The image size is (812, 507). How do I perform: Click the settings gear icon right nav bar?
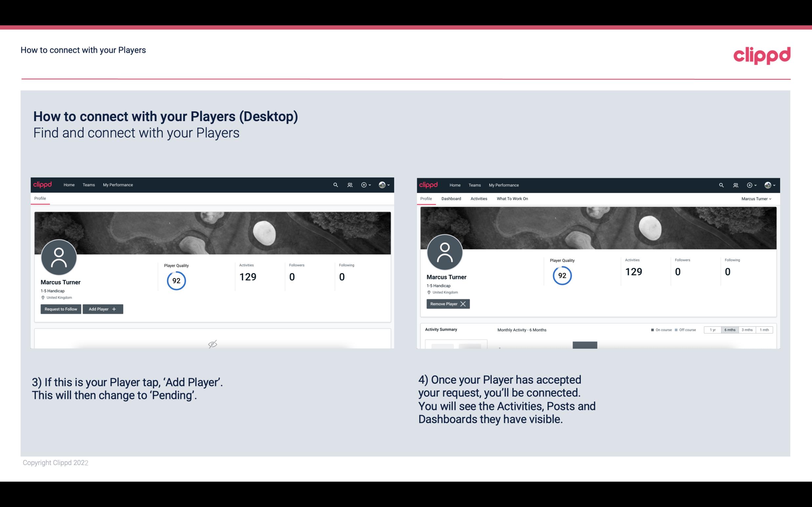point(750,184)
